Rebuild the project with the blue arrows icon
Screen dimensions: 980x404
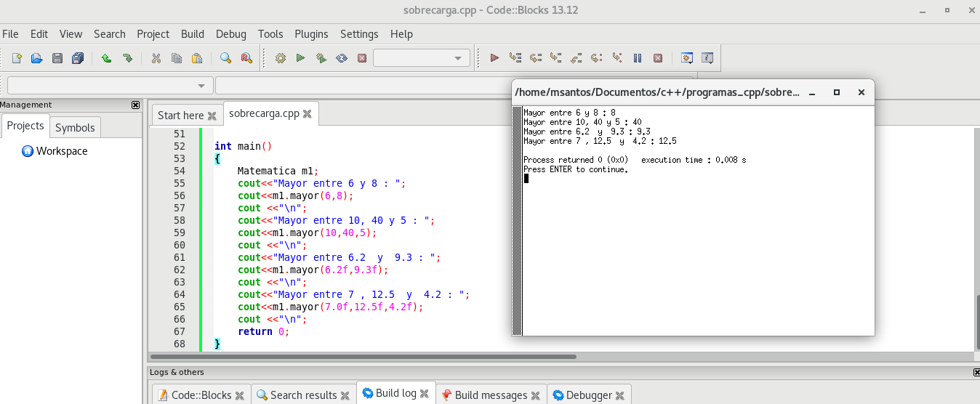tap(342, 58)
